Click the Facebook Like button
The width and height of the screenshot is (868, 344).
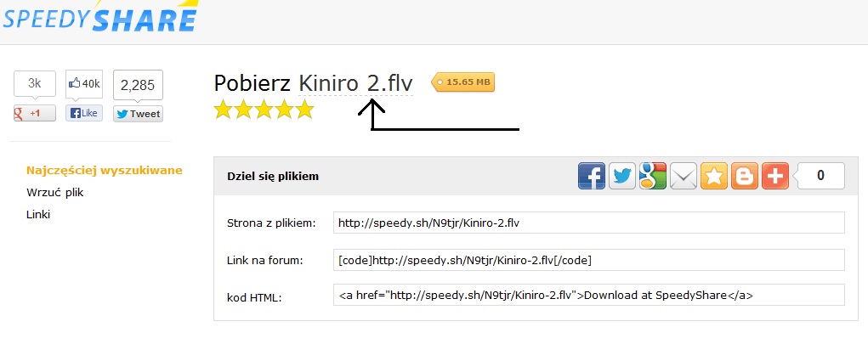click(84, 113)
